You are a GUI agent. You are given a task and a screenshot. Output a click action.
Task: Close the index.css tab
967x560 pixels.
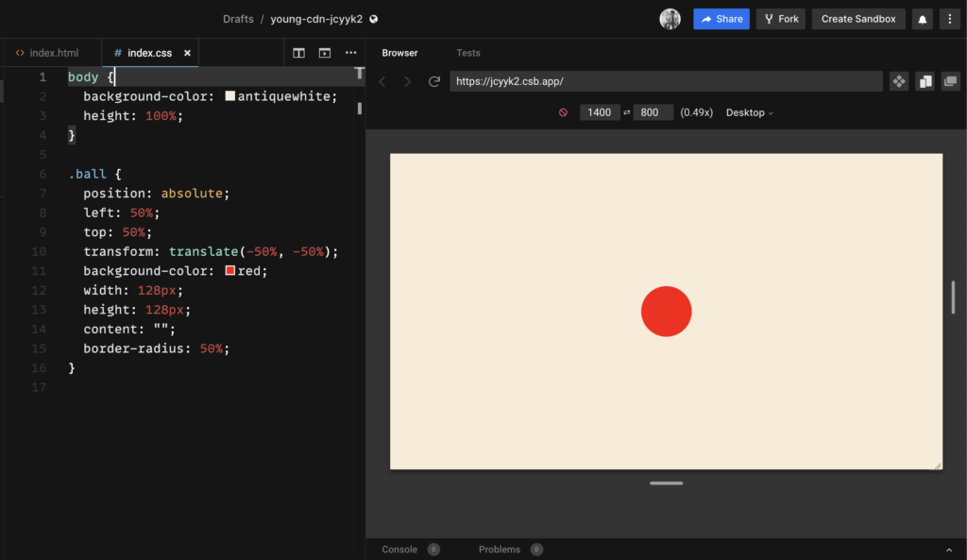tap(187, 53)
